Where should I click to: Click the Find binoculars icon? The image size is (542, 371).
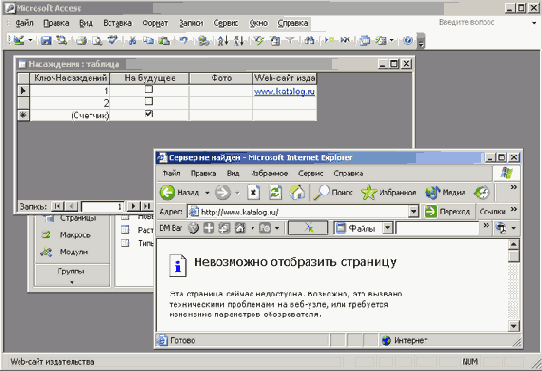pyautogui.click(x=309, y=40)
